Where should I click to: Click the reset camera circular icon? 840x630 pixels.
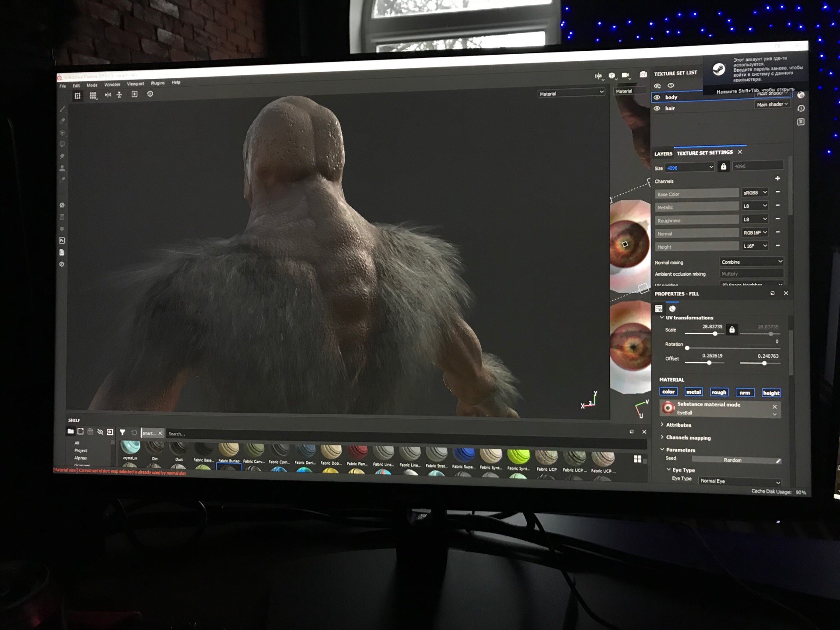pos(150,94)
